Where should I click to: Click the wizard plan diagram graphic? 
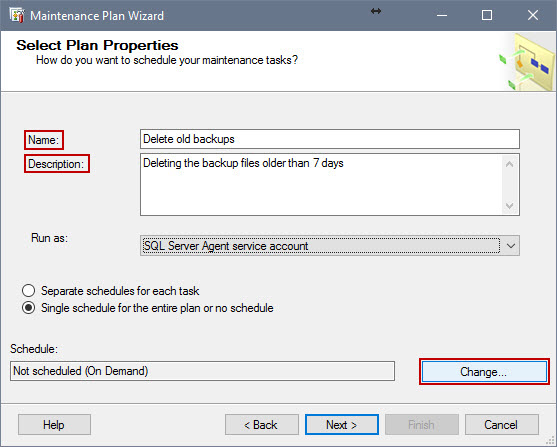click(528, 61)
